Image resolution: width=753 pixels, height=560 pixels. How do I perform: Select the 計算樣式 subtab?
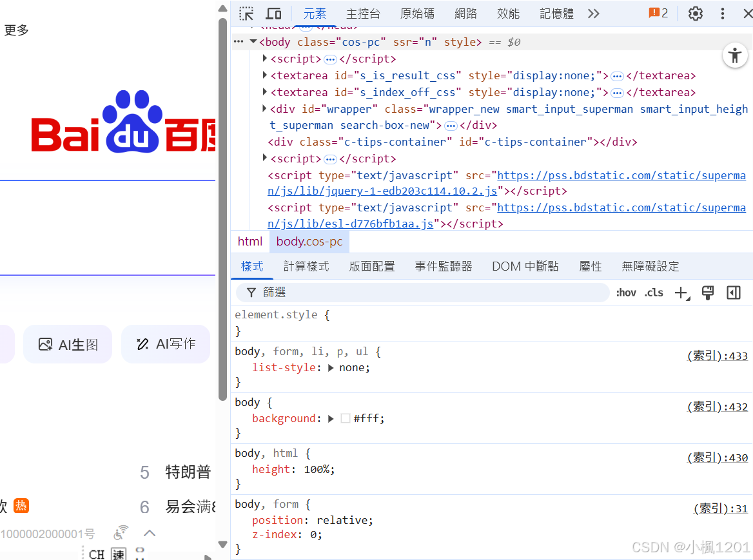point(306,266)
